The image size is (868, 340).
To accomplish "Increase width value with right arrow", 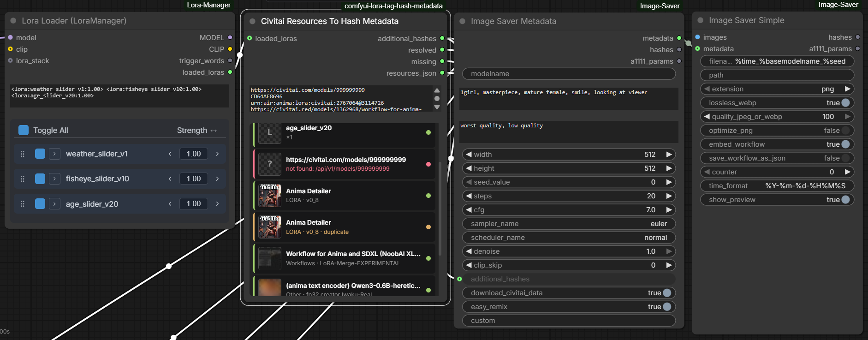I will [669, 155].
